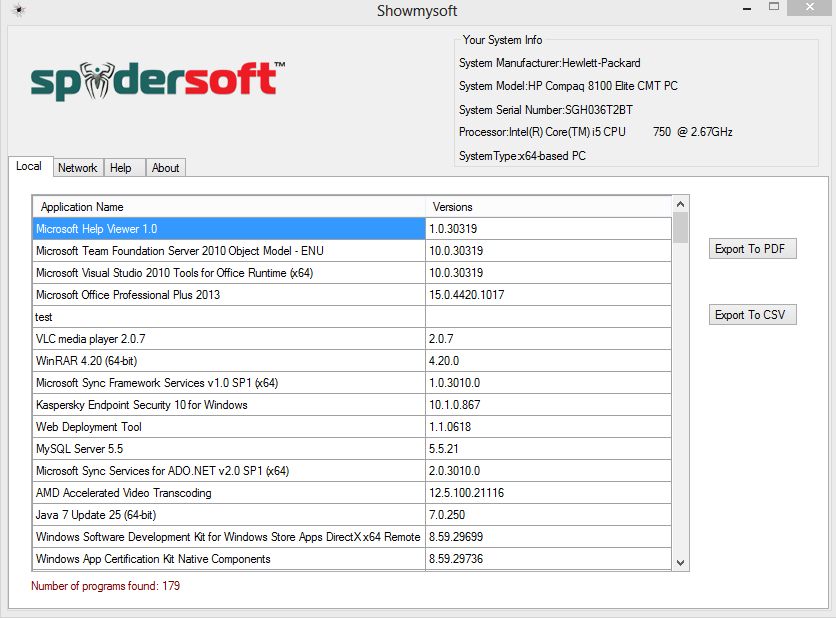The height and width of the screenshot is (618, 836).
Task: Click version cell 8.59.29736
Action: [549, 559]
